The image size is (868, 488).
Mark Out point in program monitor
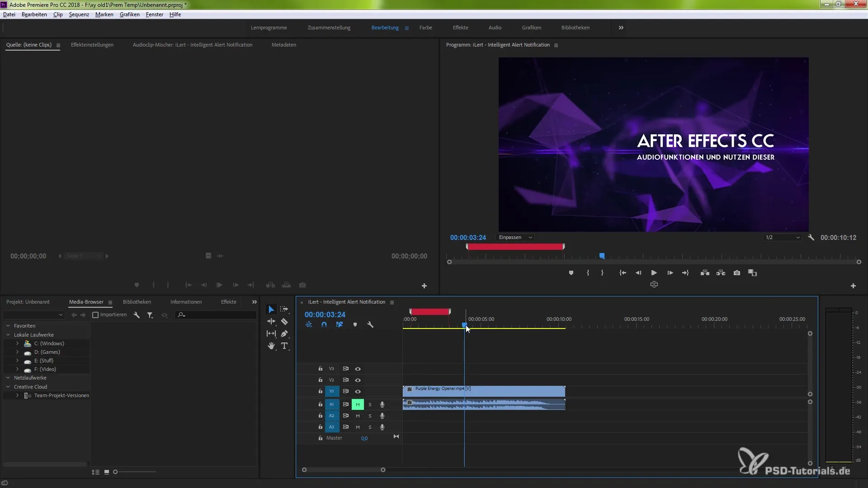[x=602, y=273]
